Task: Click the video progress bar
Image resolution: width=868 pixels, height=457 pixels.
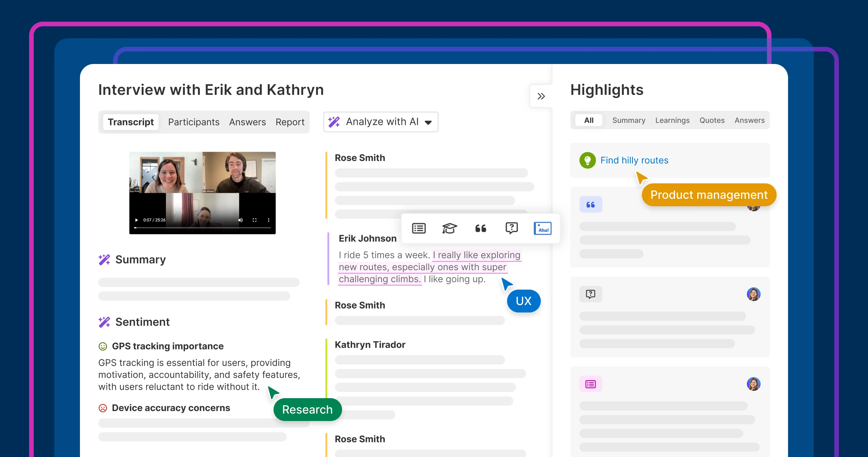Action: click(x=202, y=228)
